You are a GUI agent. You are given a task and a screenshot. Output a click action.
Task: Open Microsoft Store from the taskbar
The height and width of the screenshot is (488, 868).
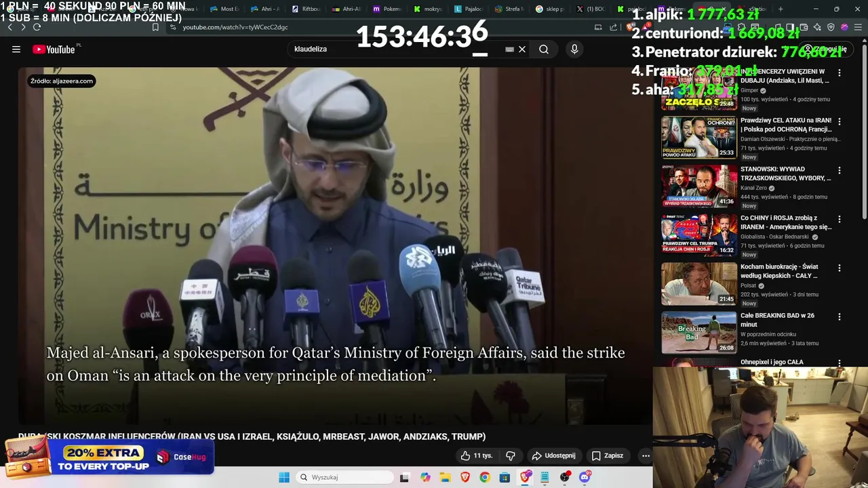click(x=505, y=477)
